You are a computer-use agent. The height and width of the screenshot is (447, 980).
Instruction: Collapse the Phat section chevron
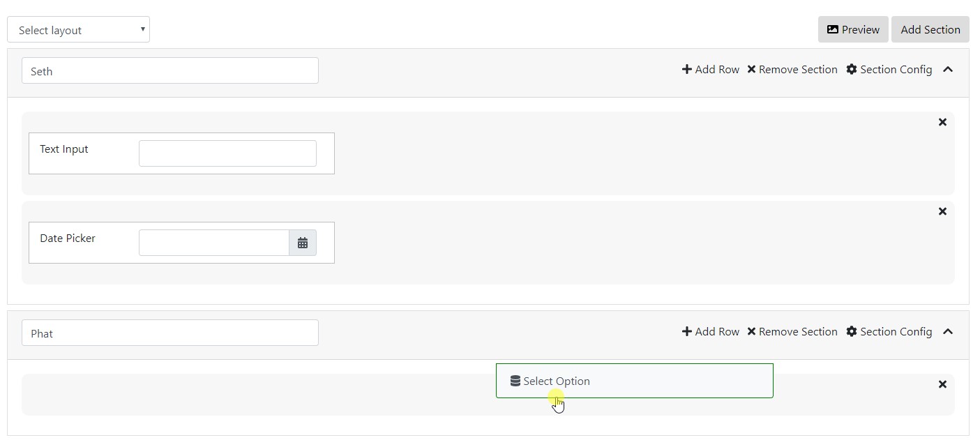click(x=948, y=332)
